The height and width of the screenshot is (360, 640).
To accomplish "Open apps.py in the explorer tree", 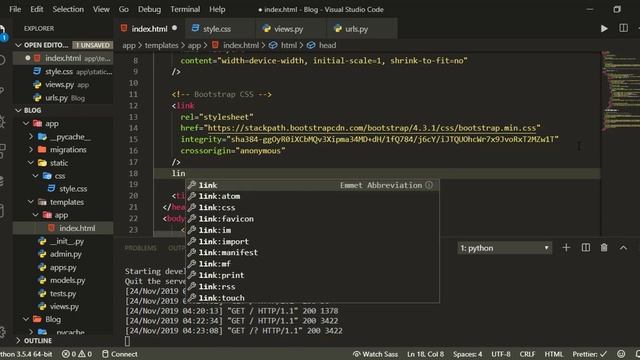I will click(x=63, y=267).
